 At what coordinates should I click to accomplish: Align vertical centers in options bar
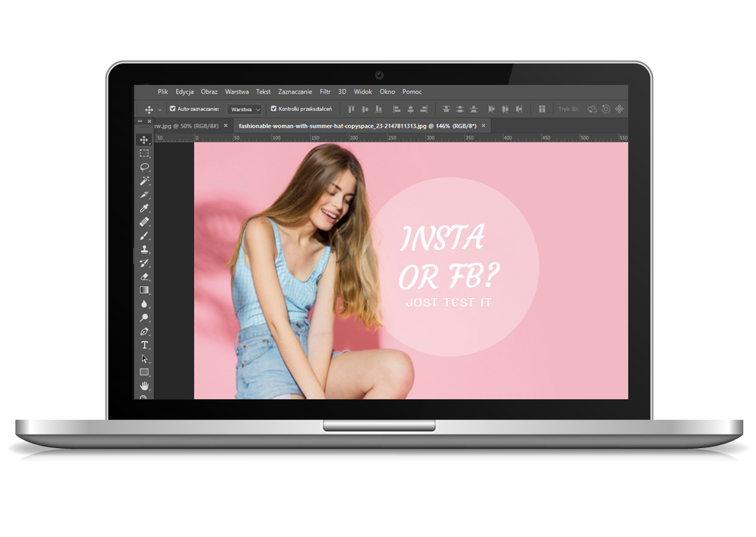pos(365,109)
